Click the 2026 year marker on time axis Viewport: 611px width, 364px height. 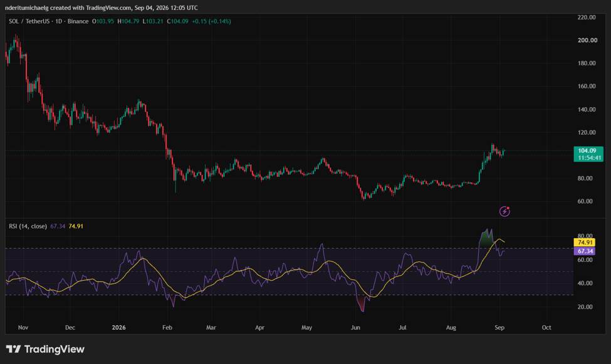click(119, 328)
